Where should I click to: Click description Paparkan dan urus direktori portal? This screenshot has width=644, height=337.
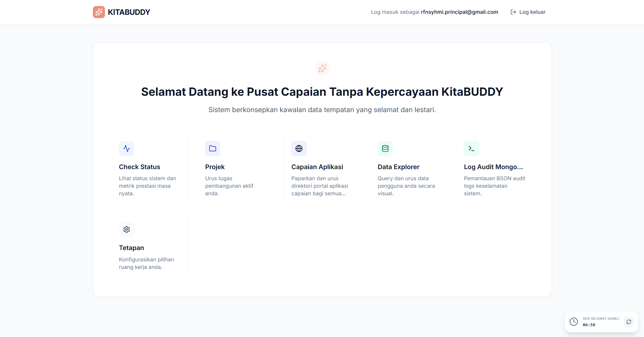[x=320, y=186]
